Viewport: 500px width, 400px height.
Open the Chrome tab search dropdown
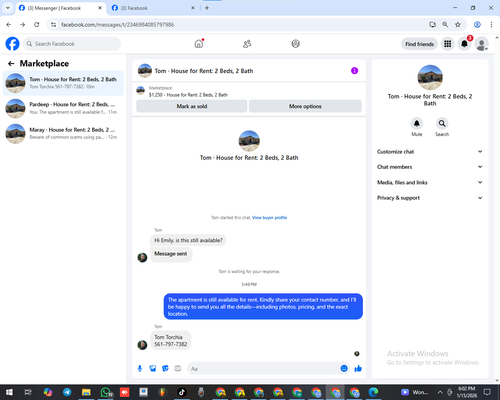point(7,8)
